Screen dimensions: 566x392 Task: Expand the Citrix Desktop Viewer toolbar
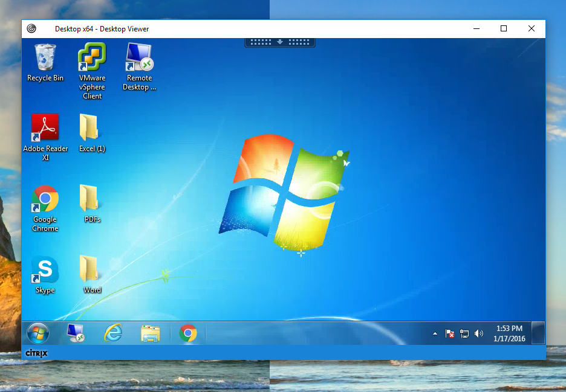[x=279, y=42]
